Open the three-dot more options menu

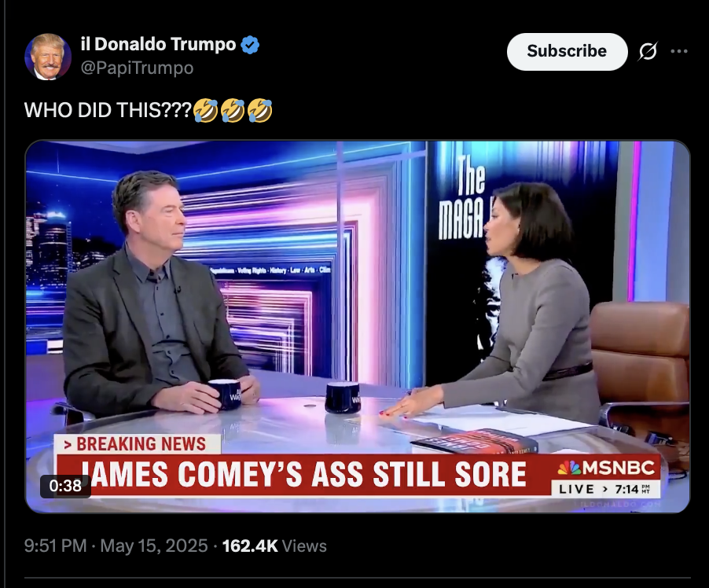[x=679, y=51]
